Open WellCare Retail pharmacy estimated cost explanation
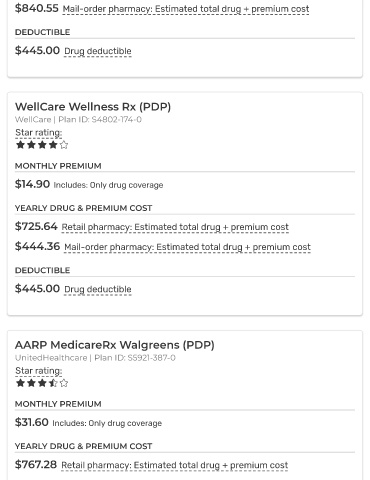 175,227
